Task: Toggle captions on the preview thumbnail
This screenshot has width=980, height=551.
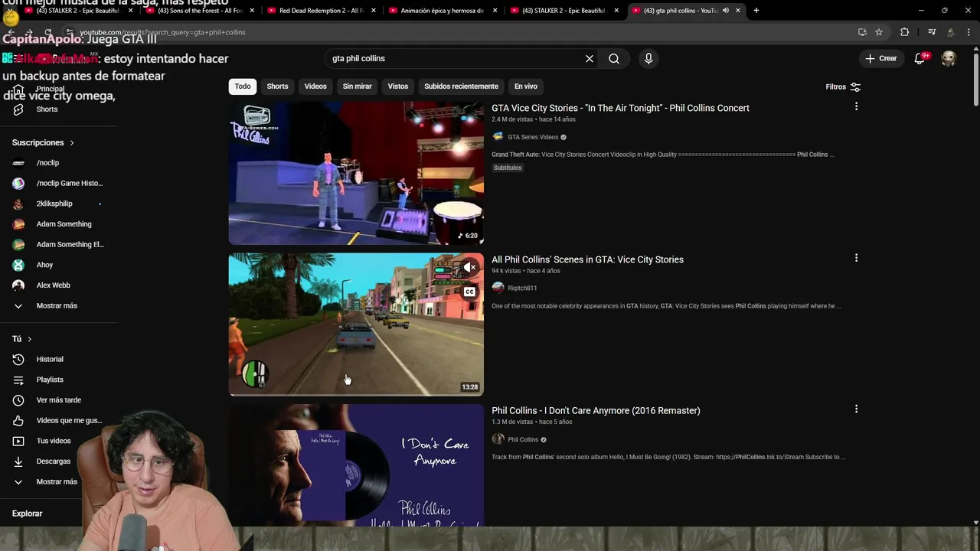Action: point(469,292)
